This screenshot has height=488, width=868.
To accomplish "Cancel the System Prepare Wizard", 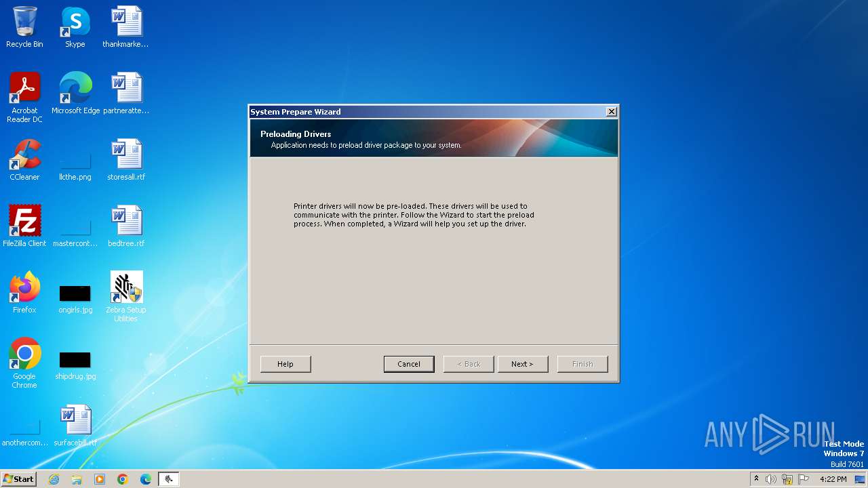I will coord(409,364).
